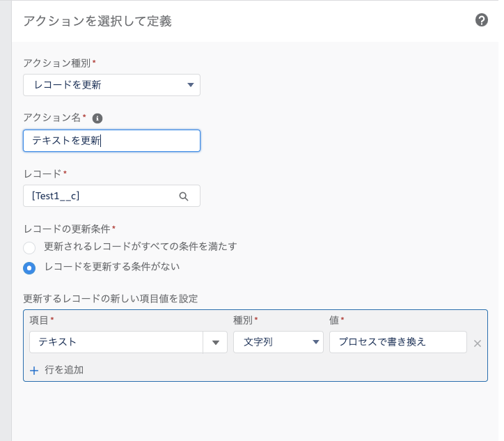
Task: Click the レコードの更新条件 label
Action: [67, 229]
